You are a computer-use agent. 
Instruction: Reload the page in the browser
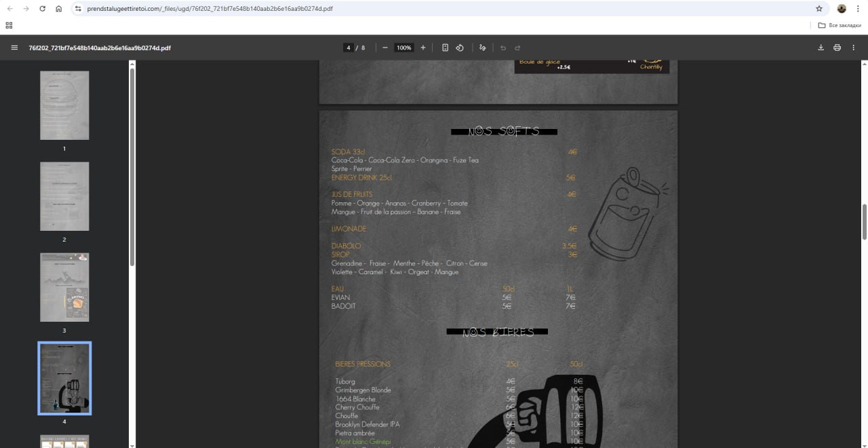click(43, 9)
